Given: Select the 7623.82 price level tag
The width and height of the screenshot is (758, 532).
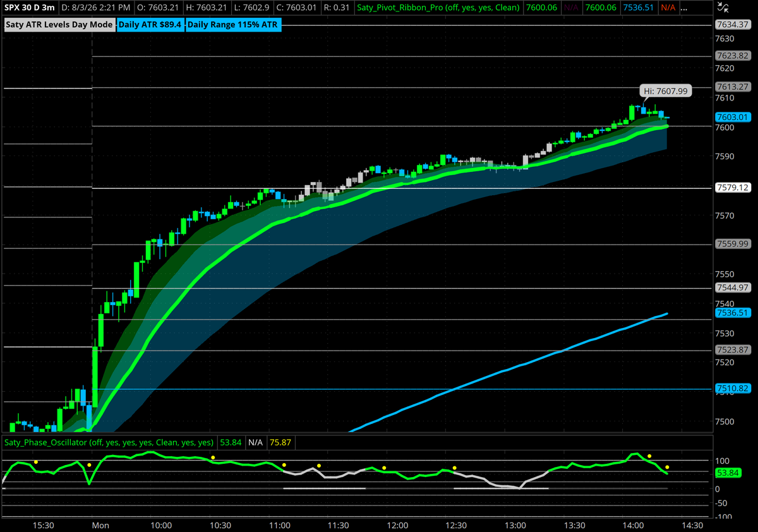Looking at the screenshot, I should pyautogui.click(x=733, y=56).
